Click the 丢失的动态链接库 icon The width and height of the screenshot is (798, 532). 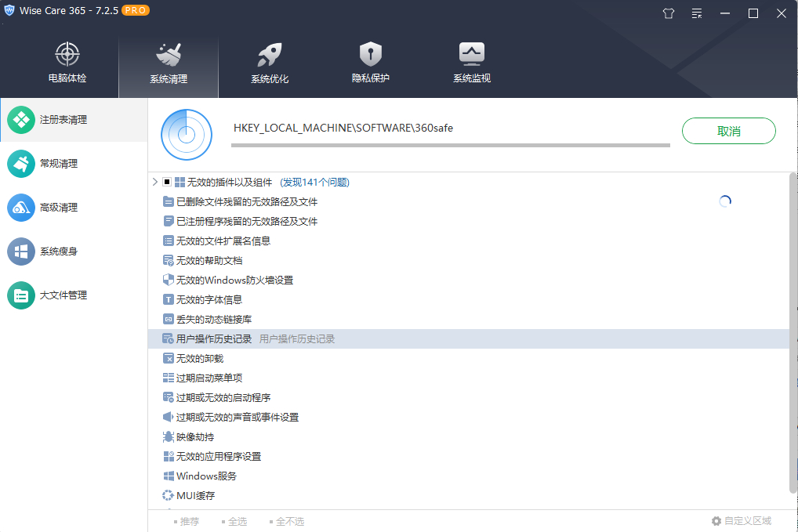pyautogui.click(x=169, y=319)
